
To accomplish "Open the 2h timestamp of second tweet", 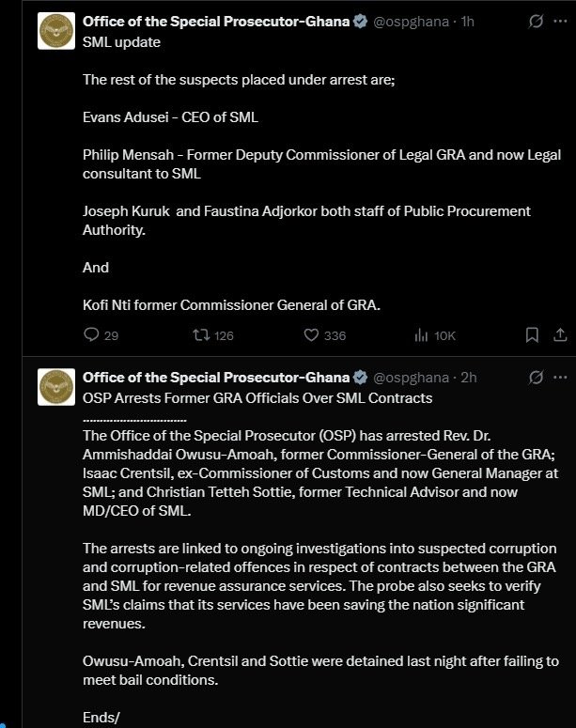I will point(469,378).
